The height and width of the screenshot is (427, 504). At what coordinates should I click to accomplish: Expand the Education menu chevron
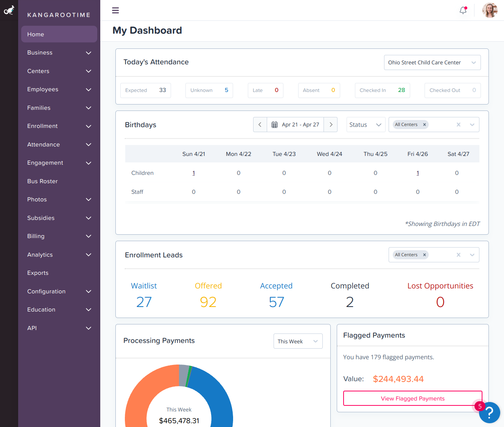click(x=89, y=310)
